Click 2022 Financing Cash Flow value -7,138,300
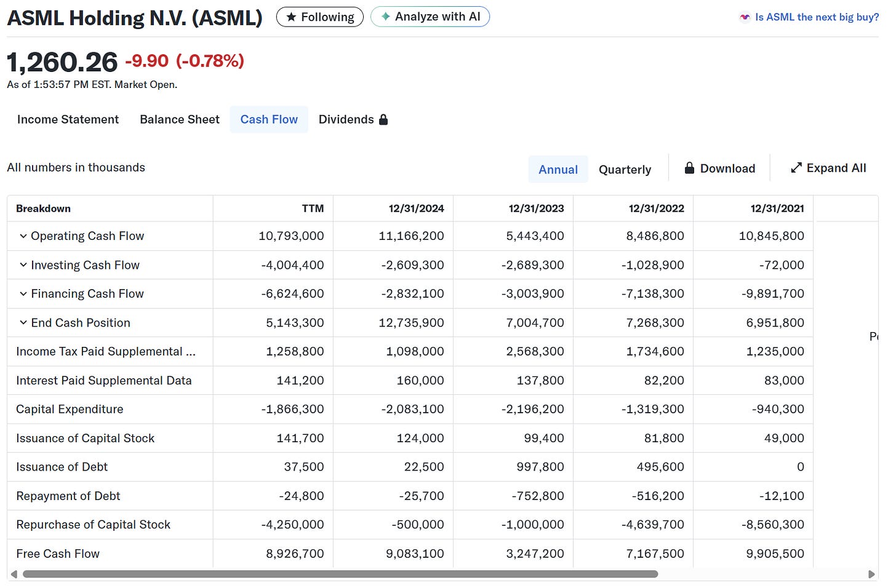 652,293
